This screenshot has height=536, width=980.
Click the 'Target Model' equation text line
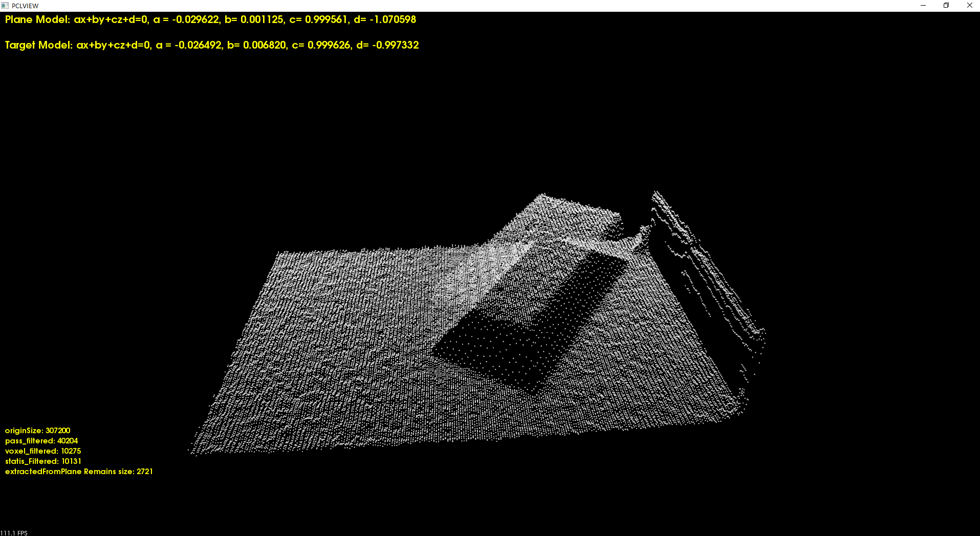pyautogui.click(x=212, y=45)
